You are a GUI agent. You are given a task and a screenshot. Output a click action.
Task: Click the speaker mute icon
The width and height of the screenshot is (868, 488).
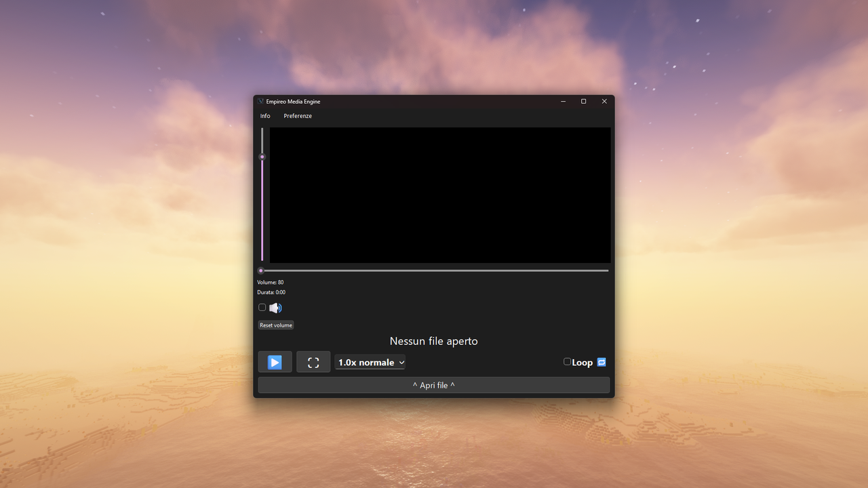tap(275, 308)
